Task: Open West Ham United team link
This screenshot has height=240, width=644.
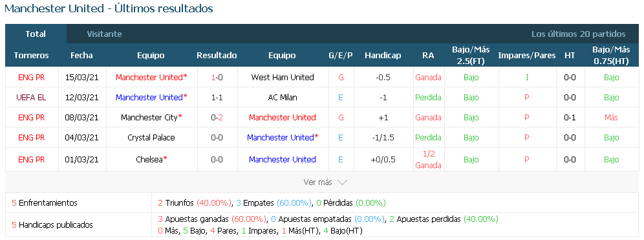Action: tap(283, 77)
